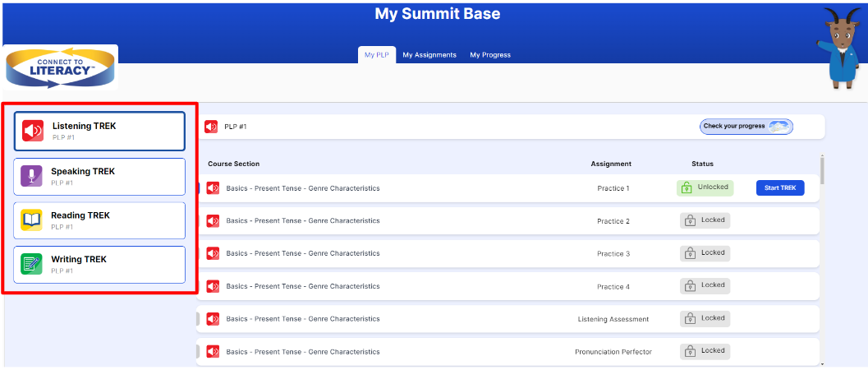
Task: Click the Practice 1 assignment label
Action: pos(613,188)
